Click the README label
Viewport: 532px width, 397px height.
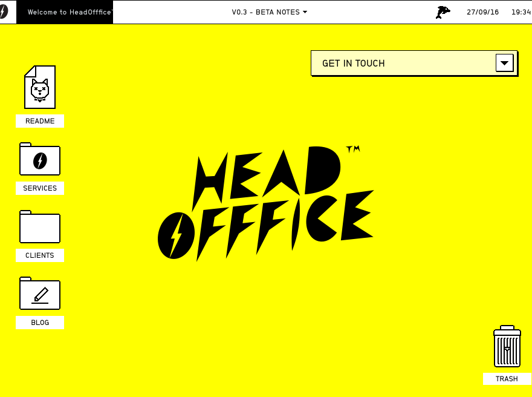[40, 121]
